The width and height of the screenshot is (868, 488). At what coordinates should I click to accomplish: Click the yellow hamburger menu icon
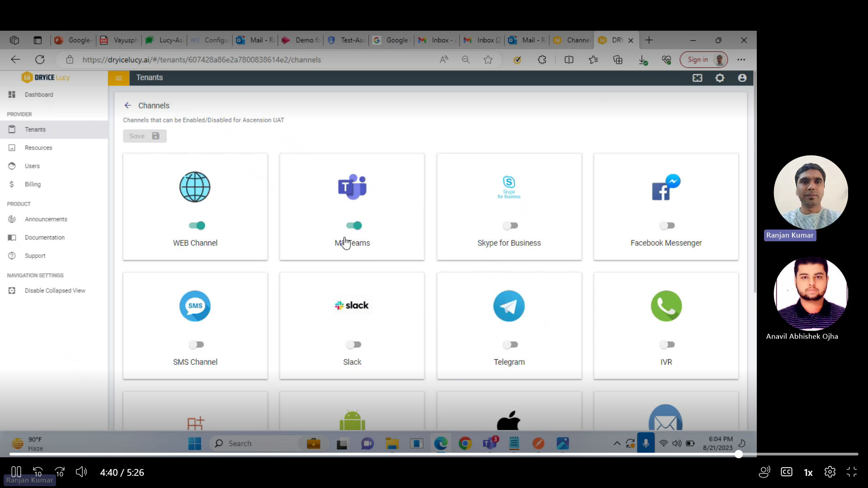118,78
